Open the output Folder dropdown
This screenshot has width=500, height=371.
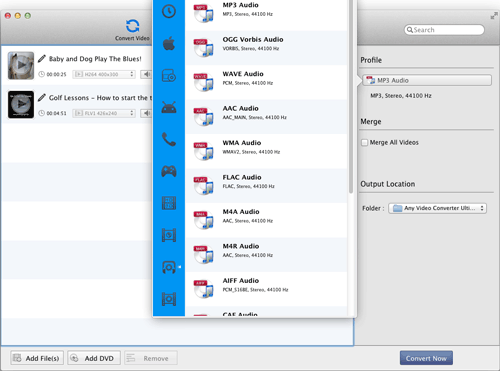437,208
